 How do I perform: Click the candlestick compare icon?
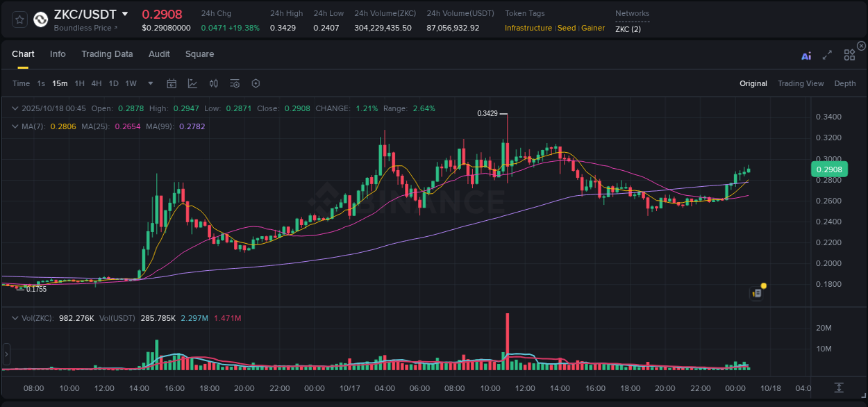[213, 83]
